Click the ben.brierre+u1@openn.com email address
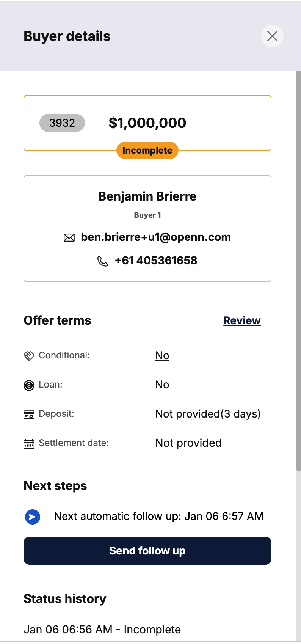The image size is (301, 644). click(156, 237)
